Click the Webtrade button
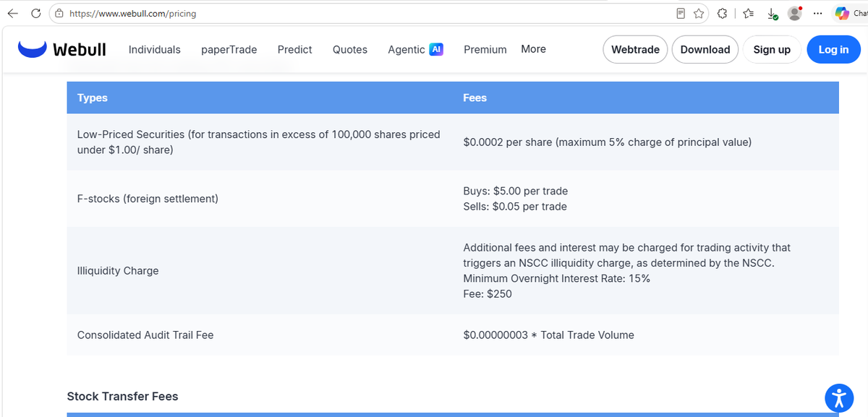The height and width of the screenshot is (417, 868). 635,49
